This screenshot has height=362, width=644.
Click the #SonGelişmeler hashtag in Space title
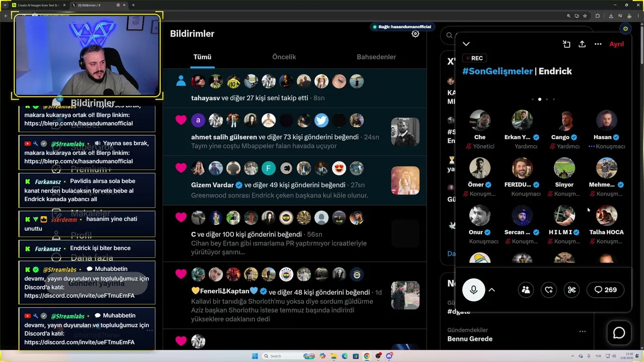pos(497,71)
